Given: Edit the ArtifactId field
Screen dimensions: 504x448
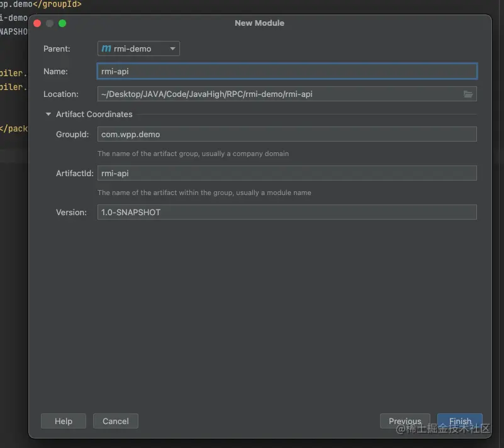Looking at the screenshot, I should (x=287, y=173).
